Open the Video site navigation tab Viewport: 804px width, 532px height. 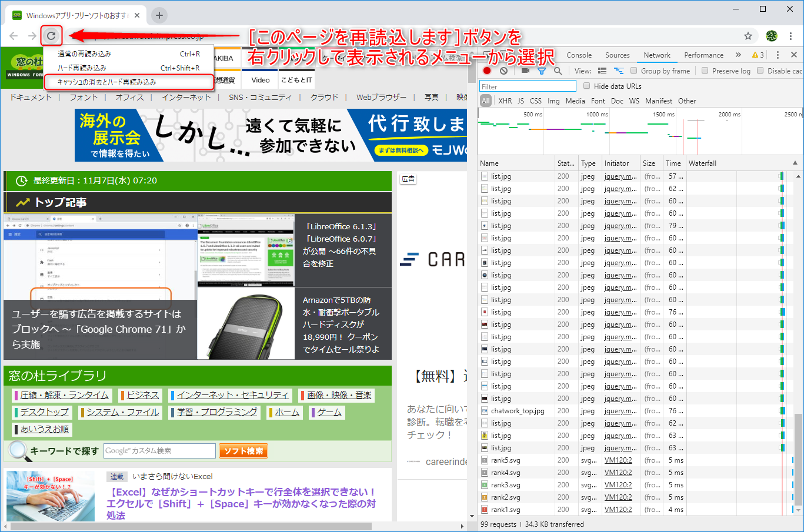tap(261, 80)
